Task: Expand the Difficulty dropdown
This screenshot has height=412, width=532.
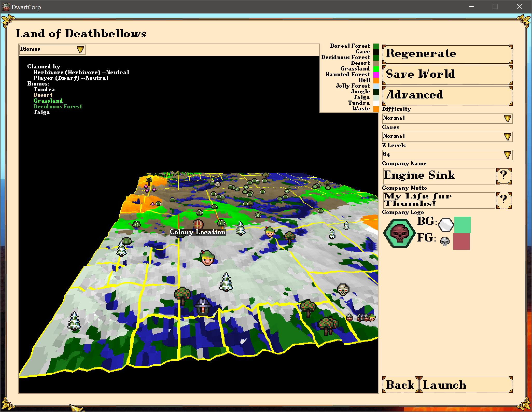Action: pos(447,118)
